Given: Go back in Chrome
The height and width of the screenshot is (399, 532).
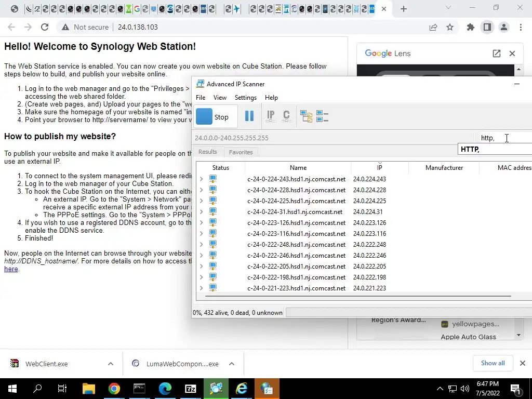Looking at the screenshot, I should 11,27.
